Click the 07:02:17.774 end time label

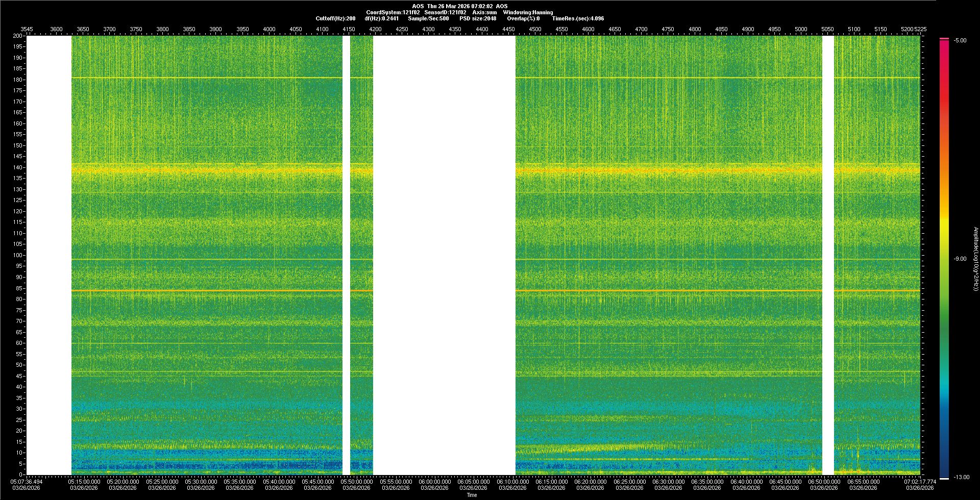920,481
